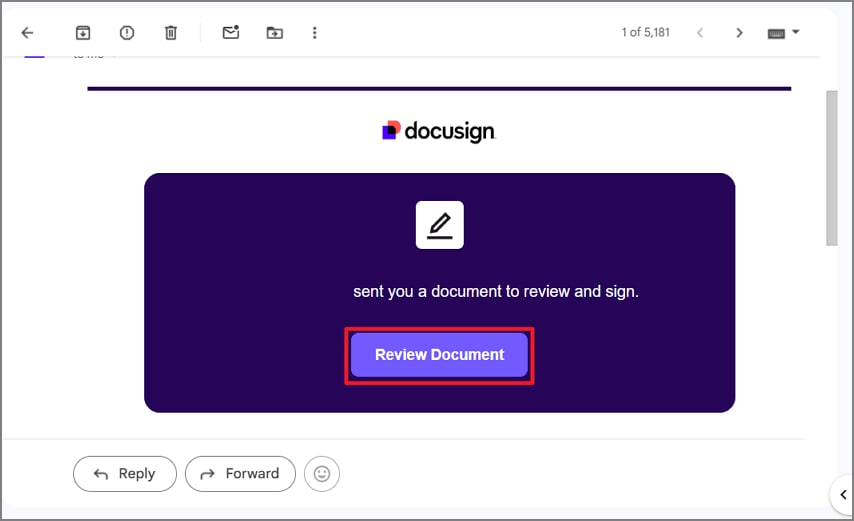
Task: Move email to a folder
Action: pos(274,33)
